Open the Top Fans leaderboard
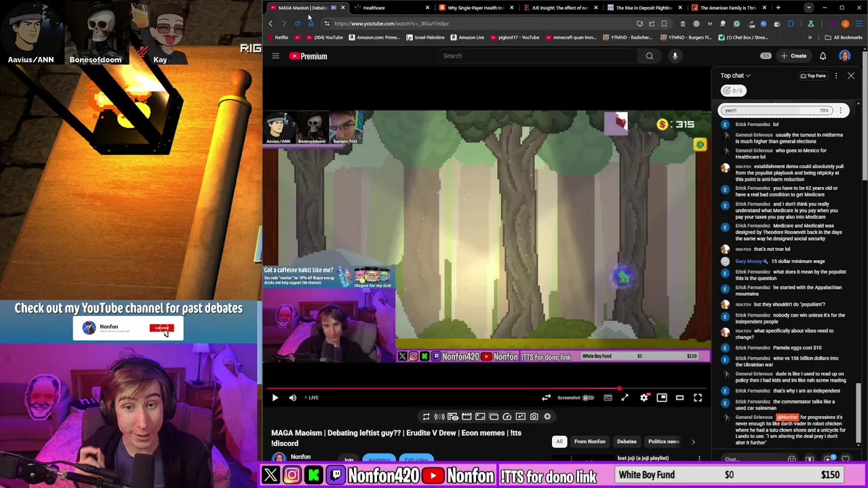Screen dimensions: 868x488 [x=813, y=76]
